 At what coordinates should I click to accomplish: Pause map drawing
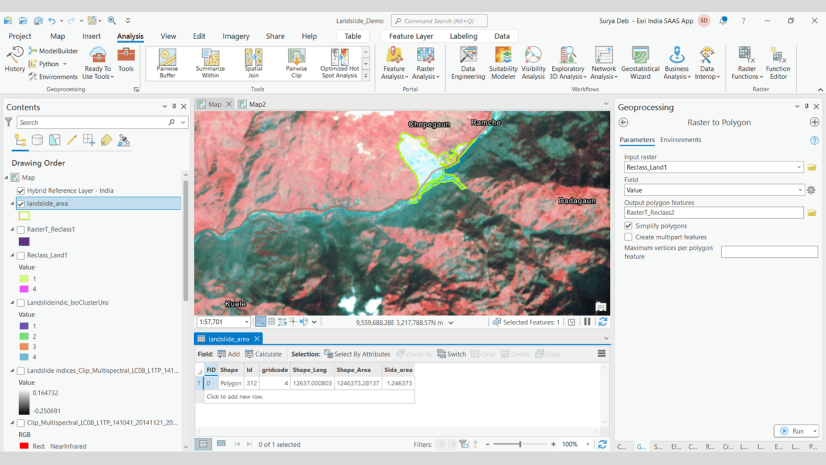(587, 322)
